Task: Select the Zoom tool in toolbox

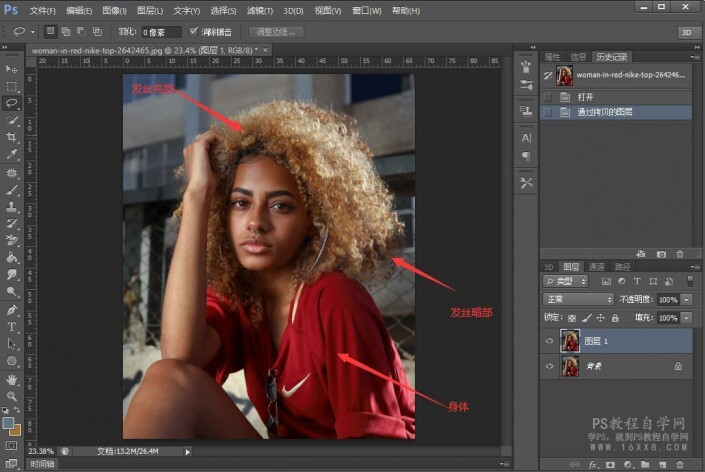Action: (x=12, y=396)
